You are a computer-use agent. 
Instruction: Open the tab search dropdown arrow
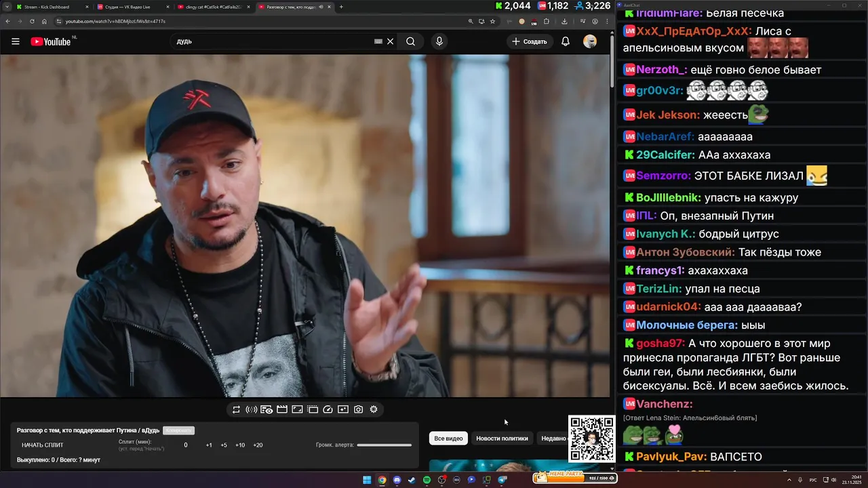click(7, 7)
